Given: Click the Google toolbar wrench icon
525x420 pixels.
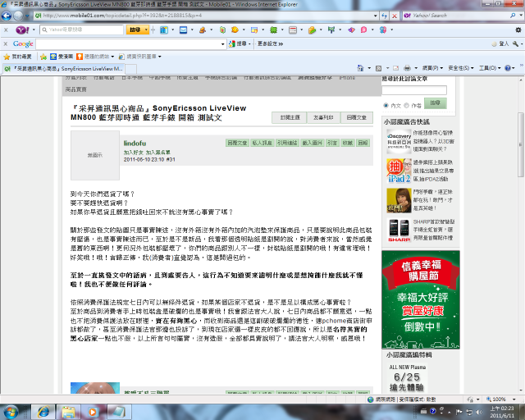Looking at the screenshot, I should pyautogui.click(x=516, y=43).
